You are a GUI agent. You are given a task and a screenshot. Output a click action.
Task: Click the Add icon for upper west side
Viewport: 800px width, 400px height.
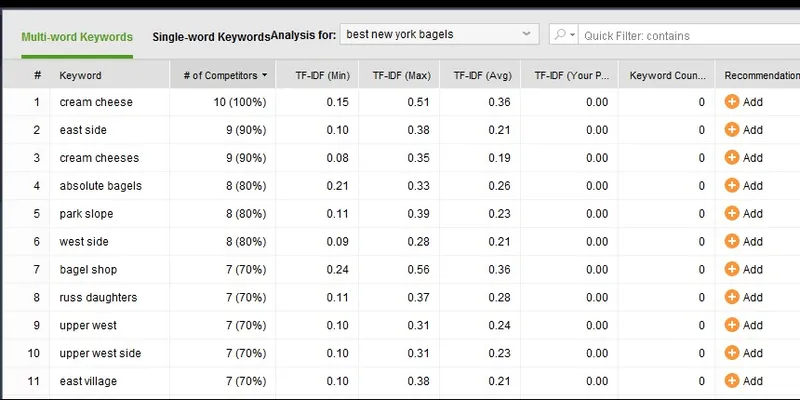click(x=732, y=353)
